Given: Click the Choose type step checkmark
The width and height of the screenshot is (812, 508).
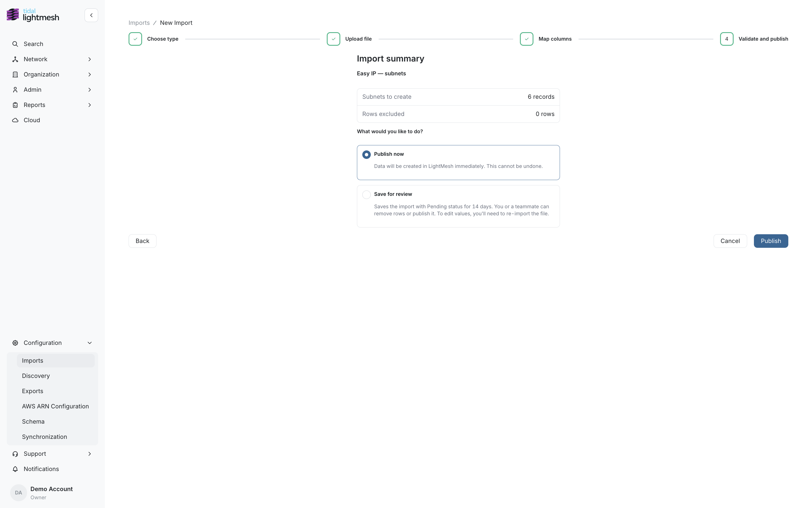Looking at the screenshot, I should 135,39.
